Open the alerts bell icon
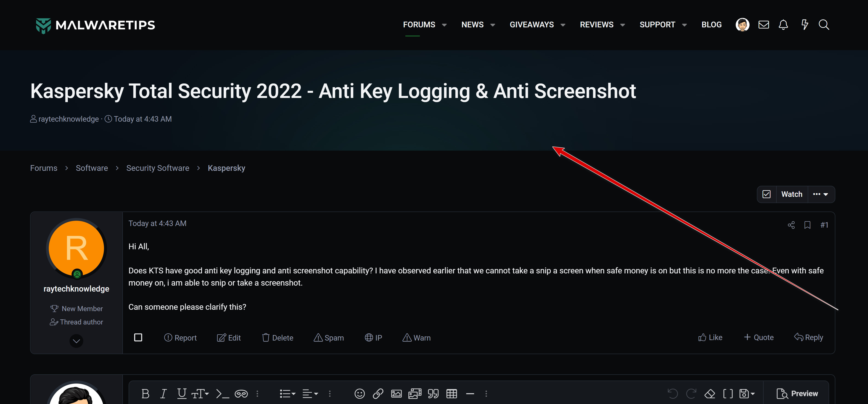This screenshot has height=404, width=868. (783, 25)
